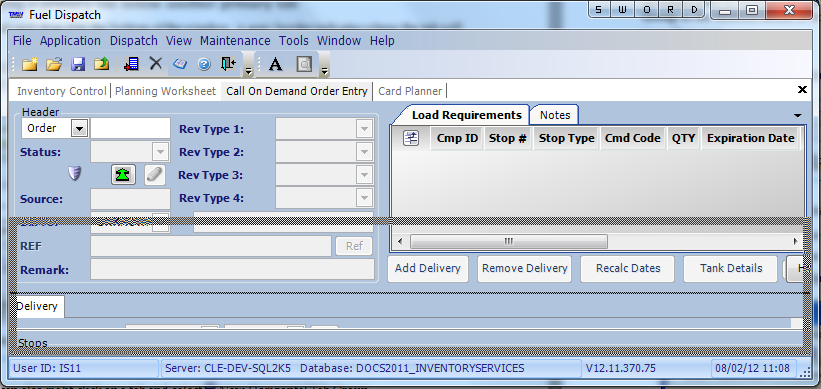
Task: Click the Load Requirements horizontal scrollbar thumb
Action: tap(508, 241)
